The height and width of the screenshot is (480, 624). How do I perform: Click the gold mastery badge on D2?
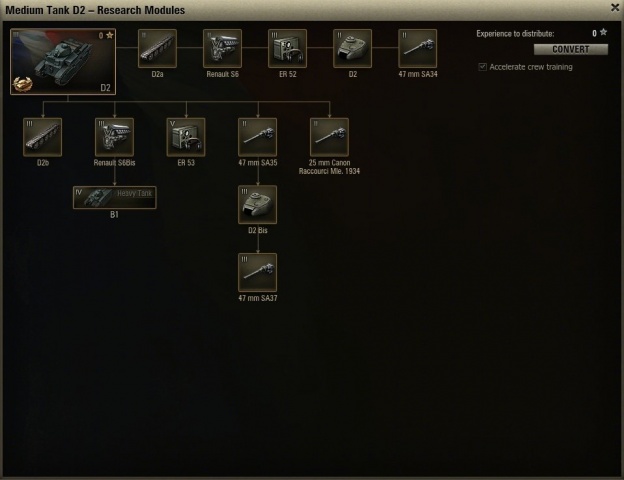[x=23, y=84]
